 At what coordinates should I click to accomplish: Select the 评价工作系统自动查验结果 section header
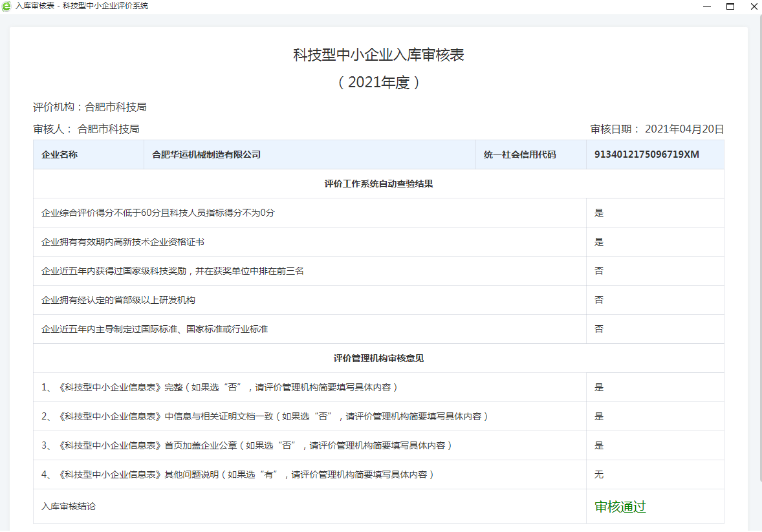tap(378, 184)
